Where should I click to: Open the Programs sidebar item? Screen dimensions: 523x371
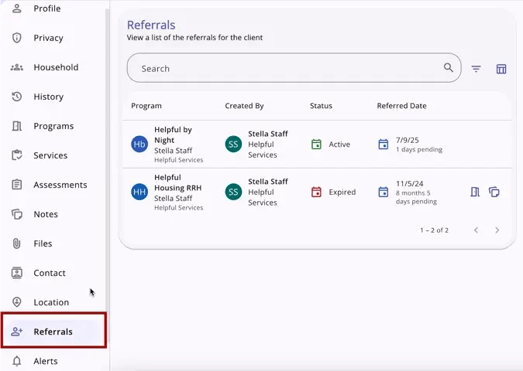pos(53,126)
